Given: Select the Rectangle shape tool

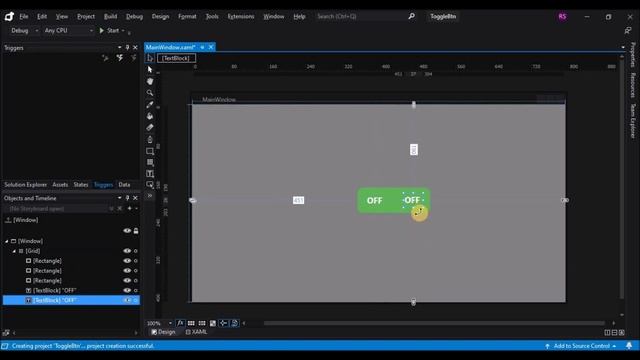Looking at the screenshot, I should pyautogui.click(x=150, y=151).
